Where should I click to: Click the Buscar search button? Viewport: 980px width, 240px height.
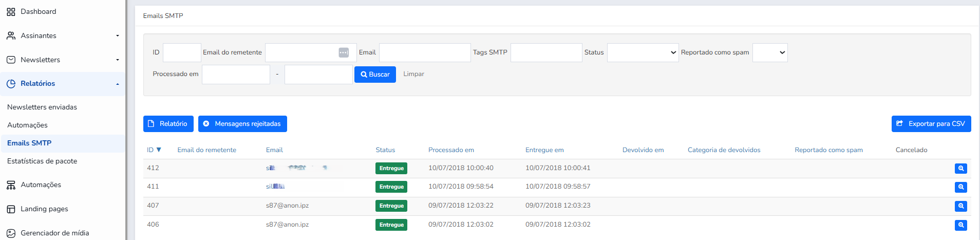tap(375, 75)
